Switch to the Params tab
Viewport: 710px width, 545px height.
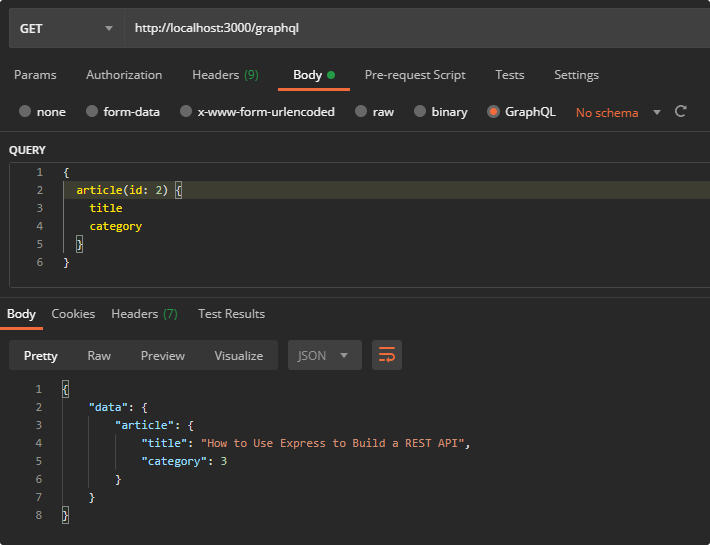coord(35,75)
